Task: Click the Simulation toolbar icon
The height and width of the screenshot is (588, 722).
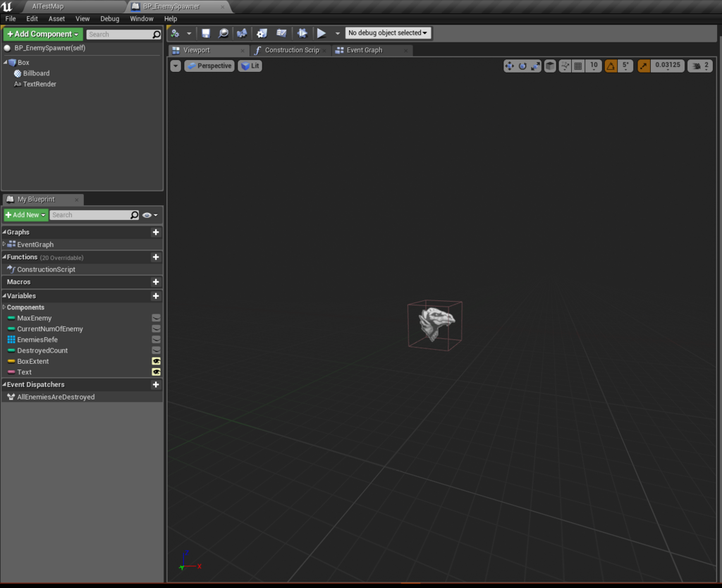Action: tap(302, 33)
